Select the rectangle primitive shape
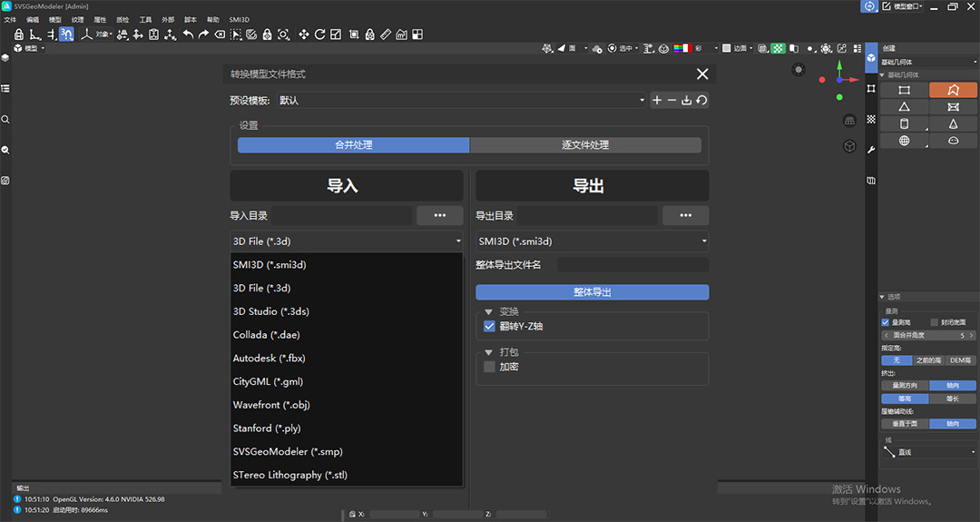The image size is (980, 522). click(x=904, y=90)
